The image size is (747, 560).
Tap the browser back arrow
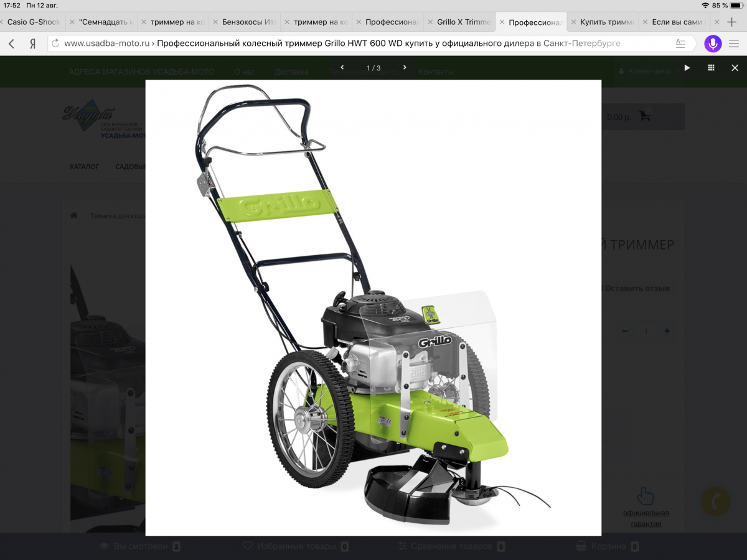(x=11, y=44)
